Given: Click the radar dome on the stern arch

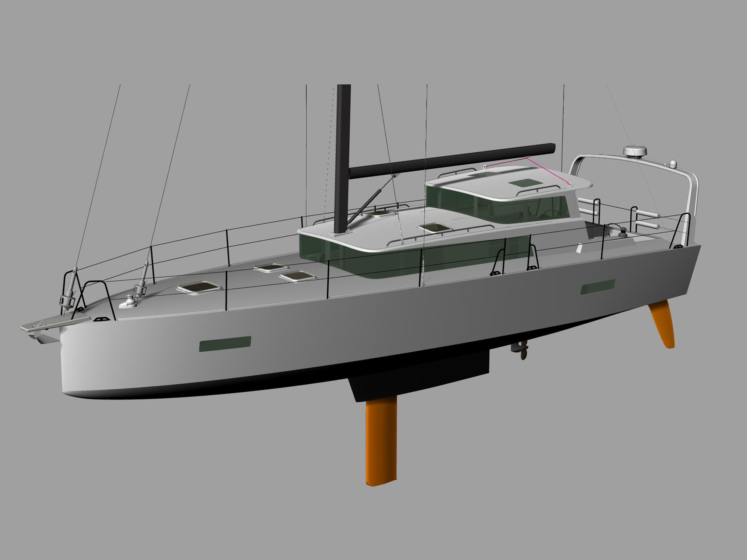Looking at the screenshot, I should coord(635,151).
